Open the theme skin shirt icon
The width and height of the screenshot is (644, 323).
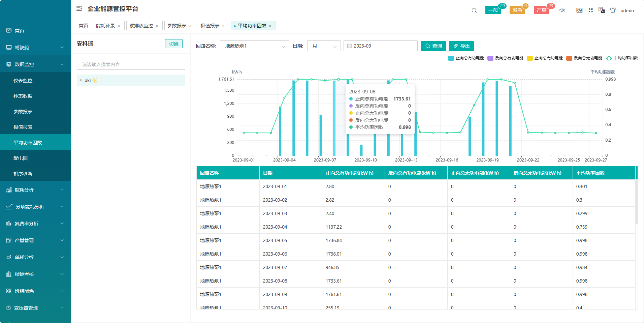tap(613, 10)
